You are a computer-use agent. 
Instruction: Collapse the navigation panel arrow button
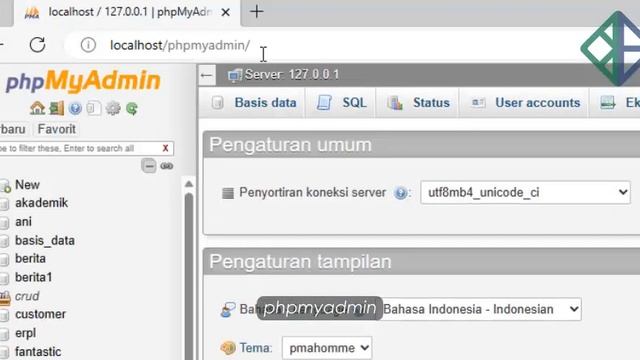[207, 75]
